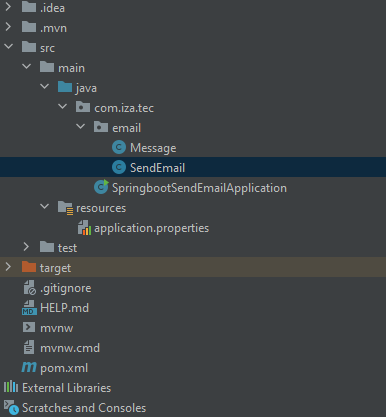The image size is (386, 417).
Task: Click the Maven pom.xml icon
Action: coord(29,367)
